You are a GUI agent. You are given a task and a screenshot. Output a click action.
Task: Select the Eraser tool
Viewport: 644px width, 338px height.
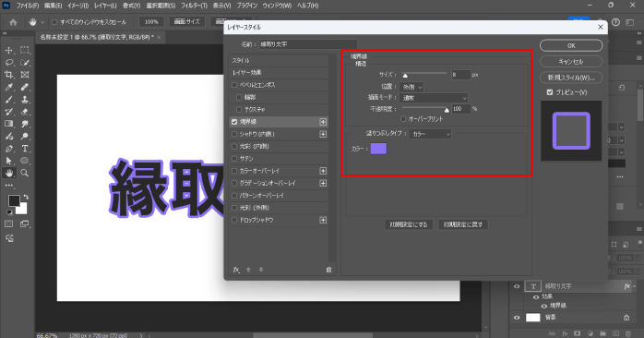click(25, 112)
